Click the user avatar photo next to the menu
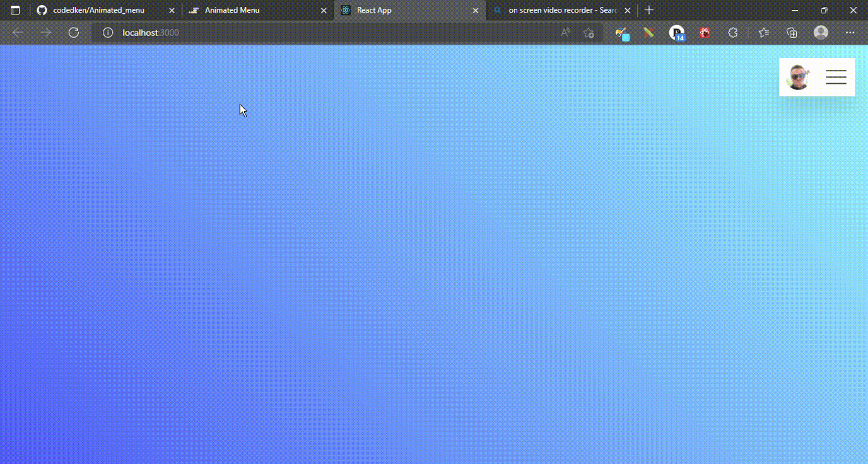This screenshot has height=464, width=868. [x=798, y=77]
